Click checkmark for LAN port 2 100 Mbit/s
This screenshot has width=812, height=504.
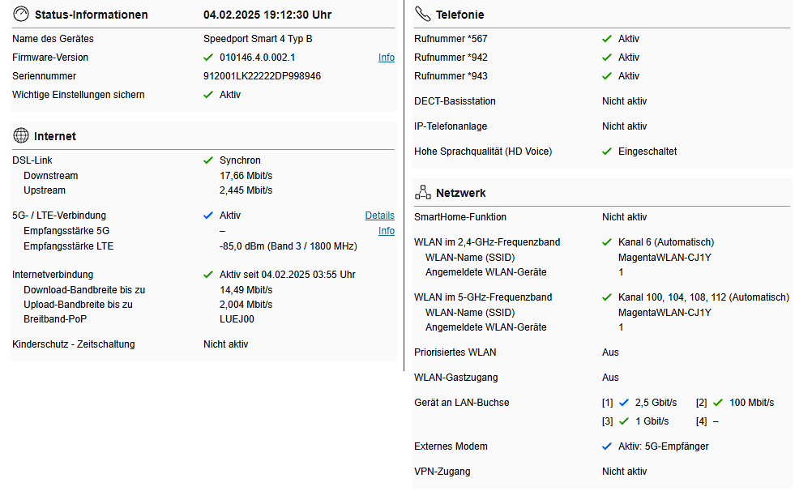717,403
